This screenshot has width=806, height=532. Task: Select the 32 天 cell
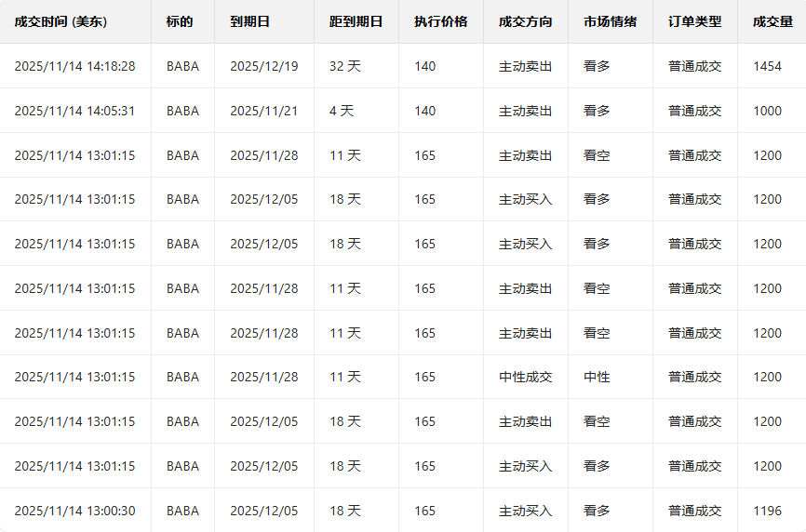coord(345,66)
